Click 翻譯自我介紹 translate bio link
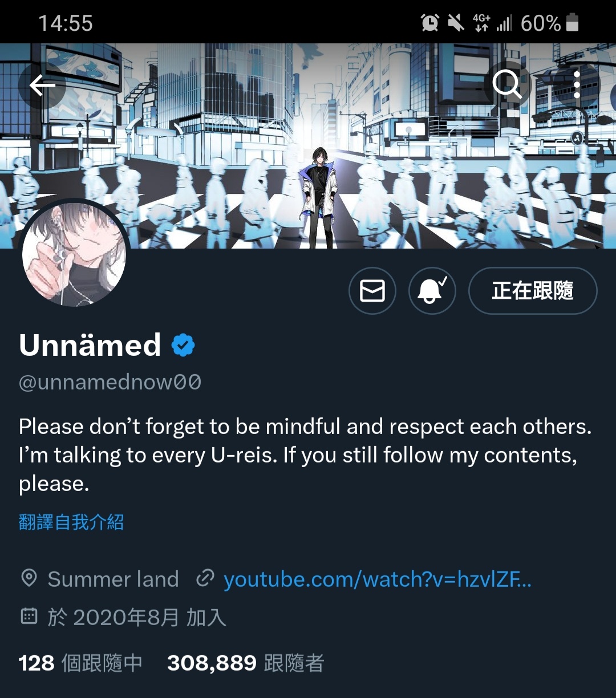Viewport: 616px width, 698px height. 71,522
